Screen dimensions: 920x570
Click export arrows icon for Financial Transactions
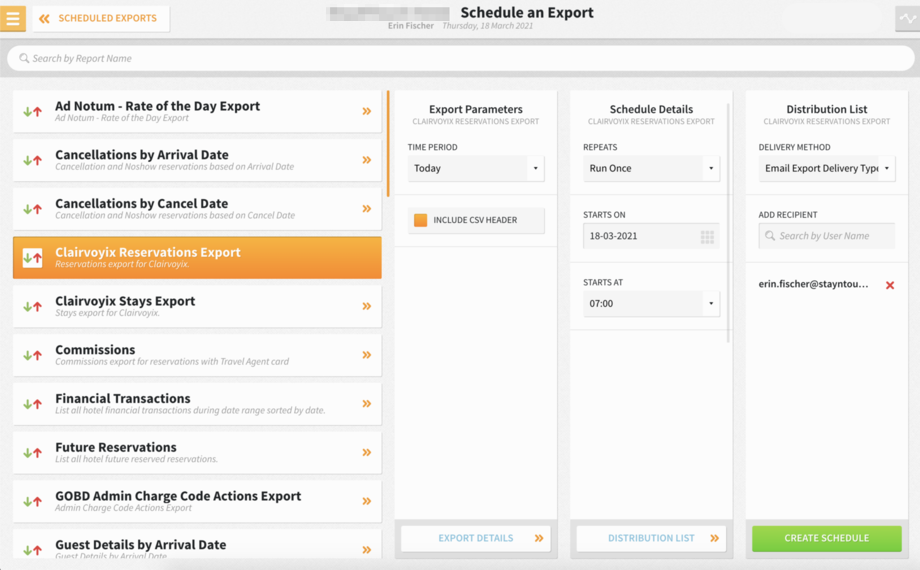click(x=33, y=403)
